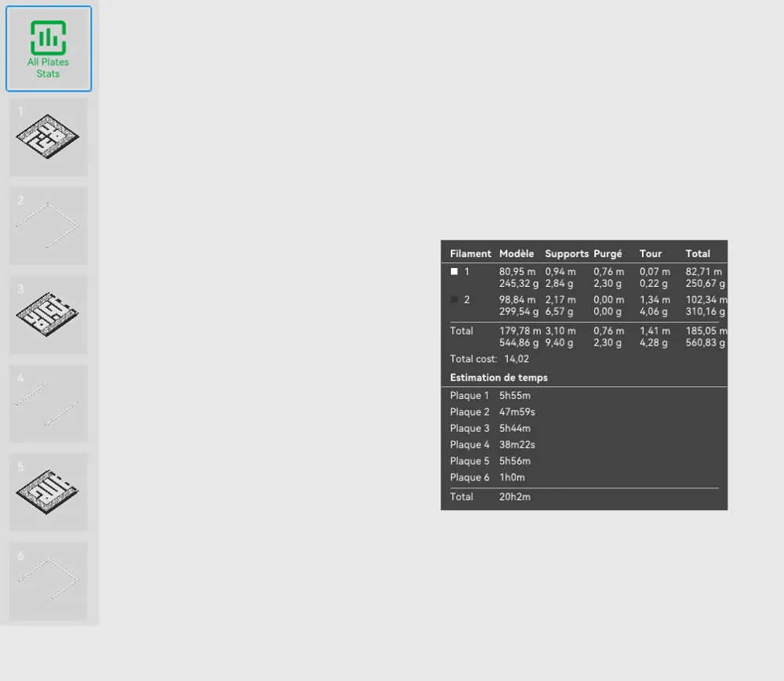Click the Plaque 1 time row
784x681 pixels.
coord(584,395)
